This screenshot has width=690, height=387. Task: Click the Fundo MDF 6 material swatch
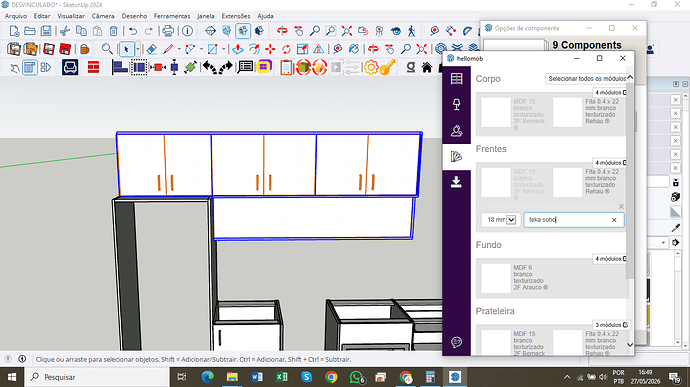click(495, 278)
